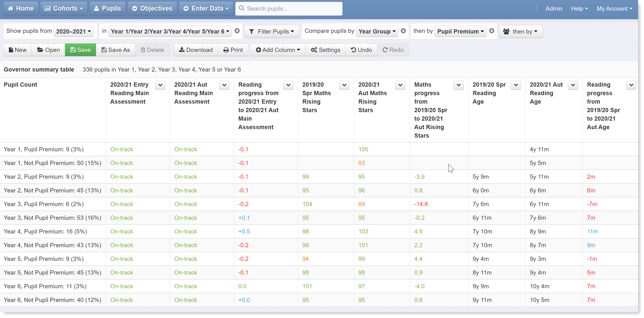Select row 'Year 1, Not Pupil Premium: 50 (15%)'
Viewport: 644px width, 318px height.
pyautogui.click(x=319, y=163)
